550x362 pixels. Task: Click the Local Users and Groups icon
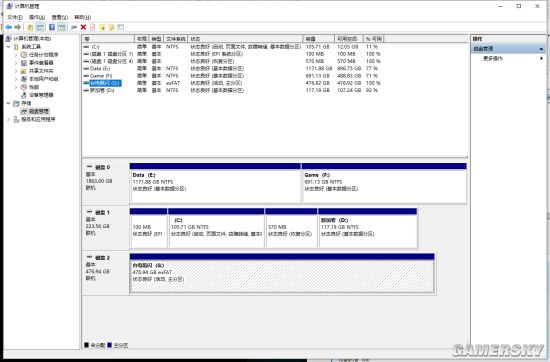pos(24,79)
